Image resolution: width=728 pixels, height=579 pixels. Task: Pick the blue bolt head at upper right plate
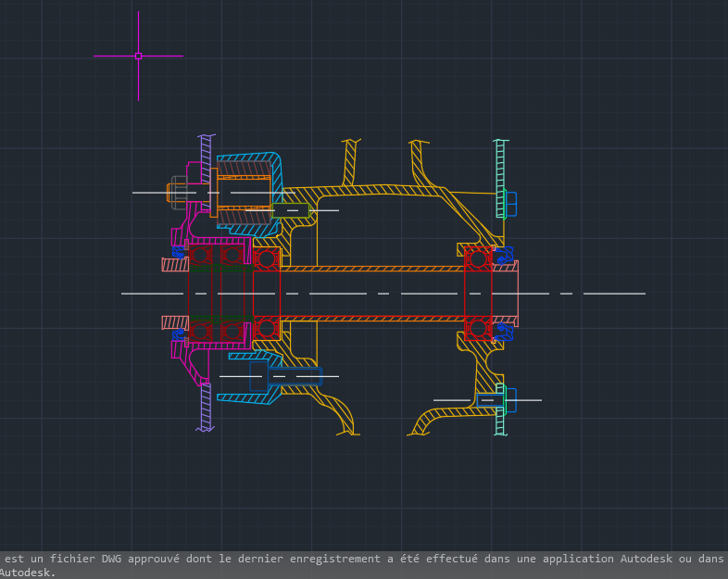pyautogui.click(x=510, y=203)
